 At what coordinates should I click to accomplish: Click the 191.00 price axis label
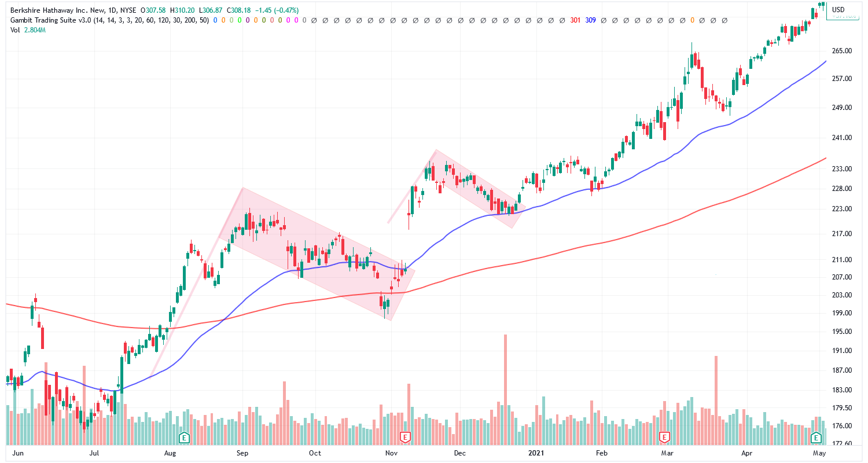(x=841, y=351)
